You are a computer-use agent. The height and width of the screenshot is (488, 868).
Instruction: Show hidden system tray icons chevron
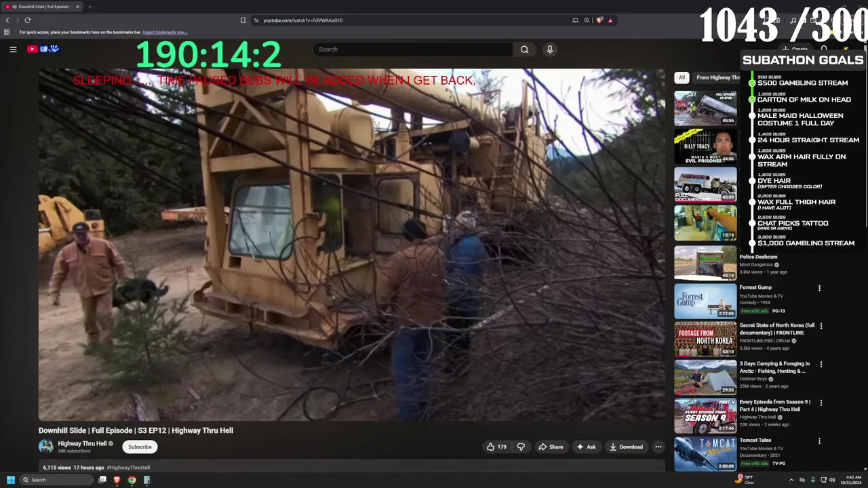tap(791, 480)
